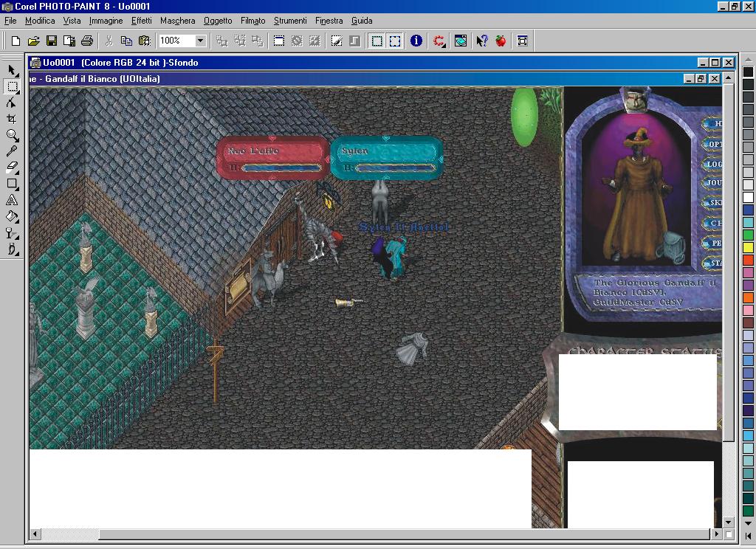Open the Modifica menu
Screen dimensions: 756x549
40,21
